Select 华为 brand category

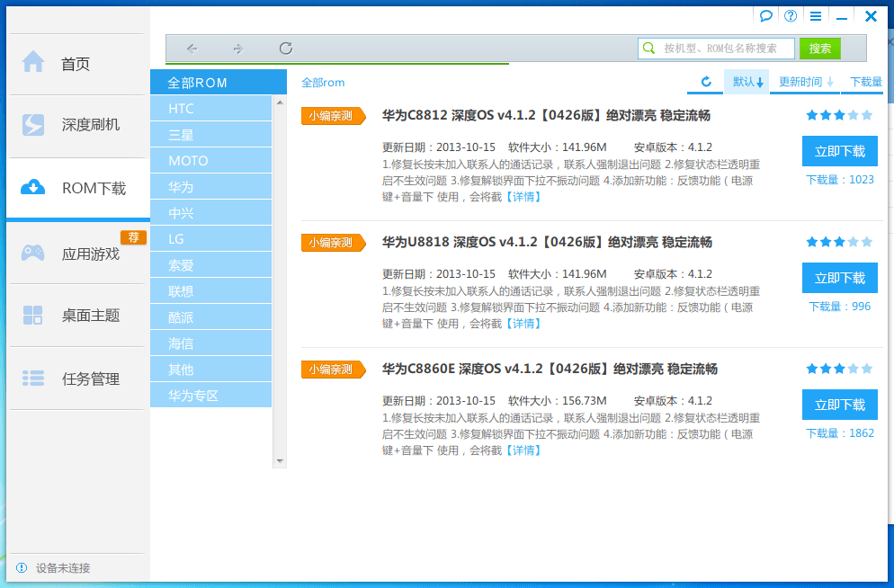(211, 187)
